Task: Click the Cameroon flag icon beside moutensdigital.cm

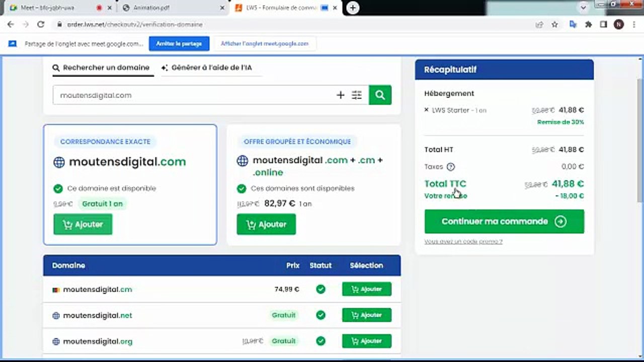Action: [56, 290]
